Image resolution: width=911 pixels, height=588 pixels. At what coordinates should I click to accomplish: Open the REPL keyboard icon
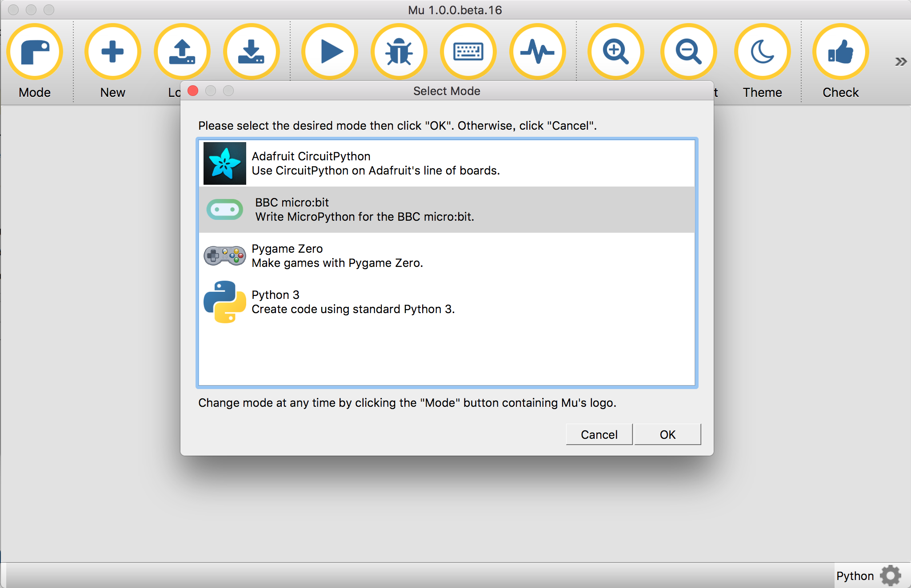pyautogui.click(x=468, y=52)
